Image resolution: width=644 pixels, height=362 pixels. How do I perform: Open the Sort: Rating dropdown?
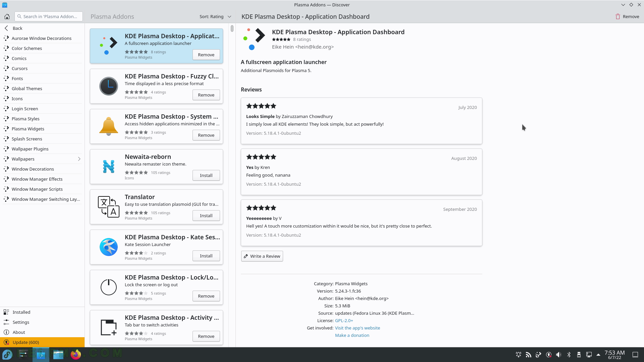(215, 16)
